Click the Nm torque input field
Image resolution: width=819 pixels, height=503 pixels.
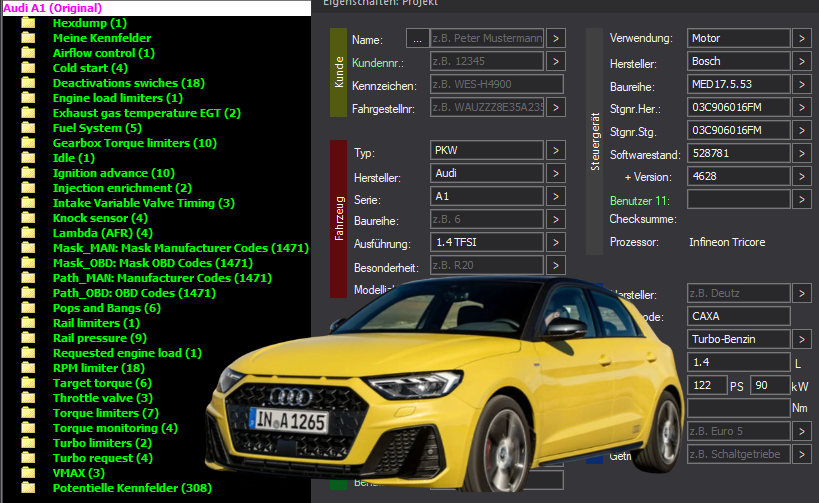[739, 408]
